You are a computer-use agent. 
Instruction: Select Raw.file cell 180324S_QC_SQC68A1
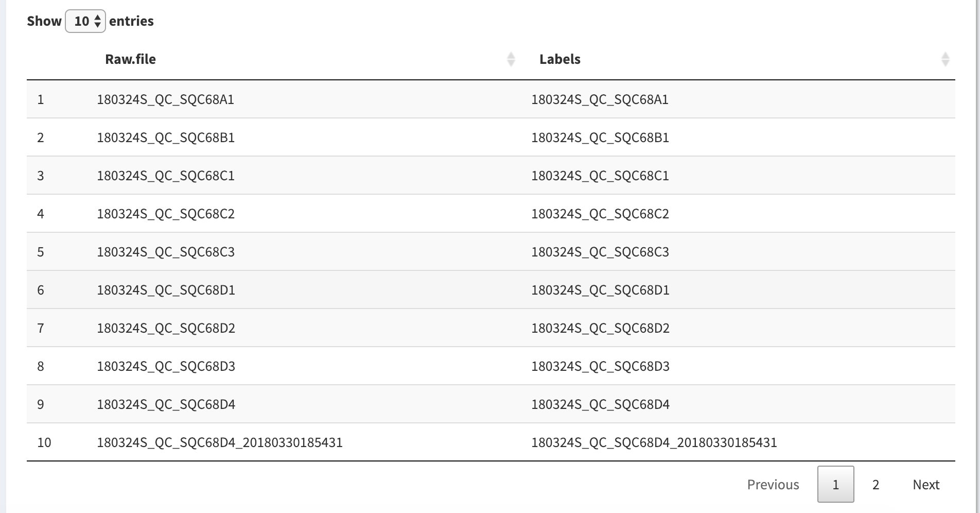pyautogui.click(x=165, y=99)
